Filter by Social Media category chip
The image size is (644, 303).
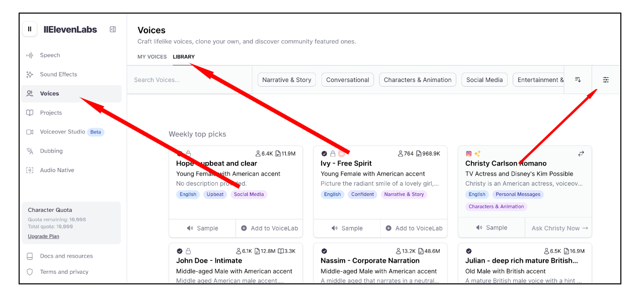pos(485,80)
